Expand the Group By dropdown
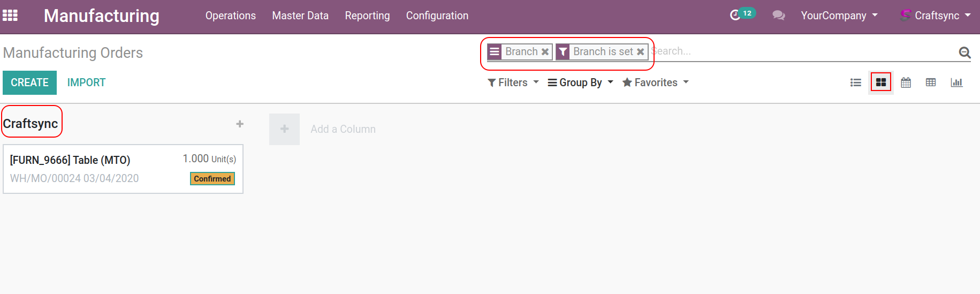The height and width of the screenshot is (294, 980). (x=580, y=82)
